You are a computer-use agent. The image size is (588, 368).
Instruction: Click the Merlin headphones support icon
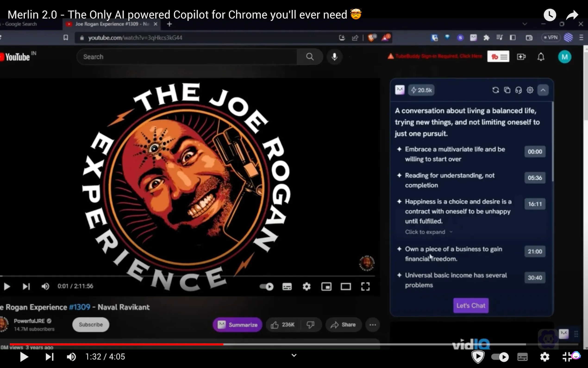pyautogui.click(x=519, y=90)
